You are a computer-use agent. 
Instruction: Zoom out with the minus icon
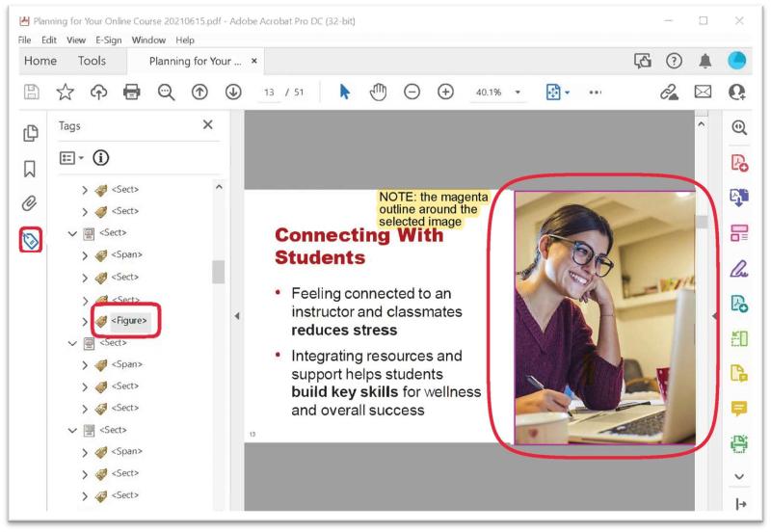(x=412, y=92)
